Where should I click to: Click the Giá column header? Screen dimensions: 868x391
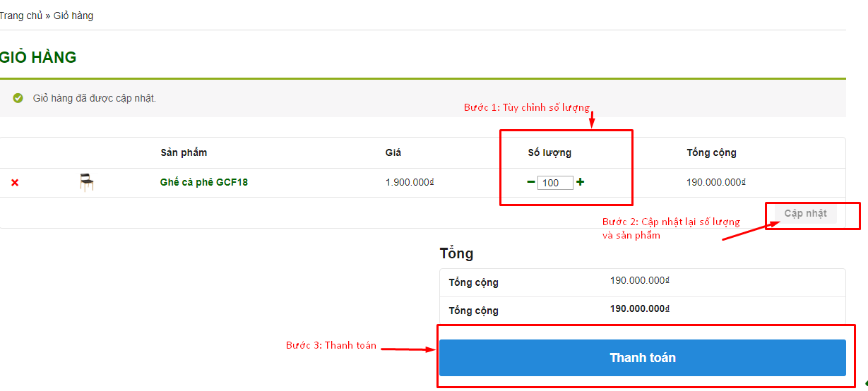[393, 152]
